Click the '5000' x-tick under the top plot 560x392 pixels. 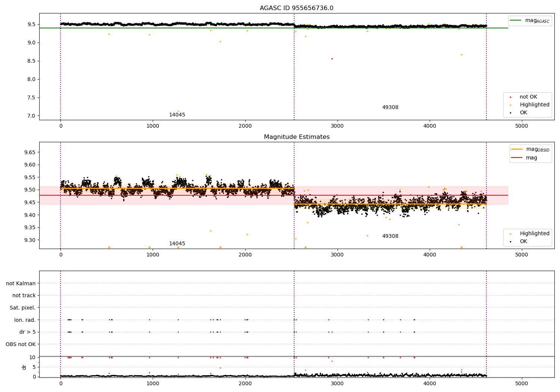(522, 126)
